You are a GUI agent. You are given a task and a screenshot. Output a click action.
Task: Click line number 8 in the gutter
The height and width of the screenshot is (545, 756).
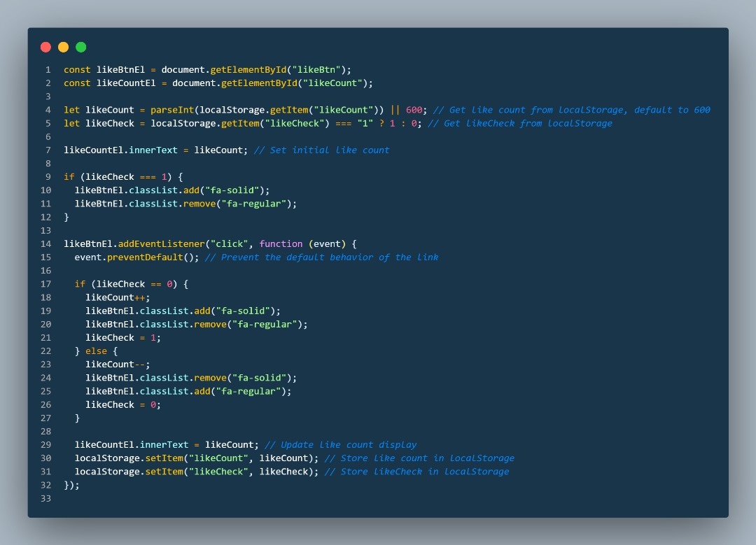pyautogui.click(x=48, y=163)
